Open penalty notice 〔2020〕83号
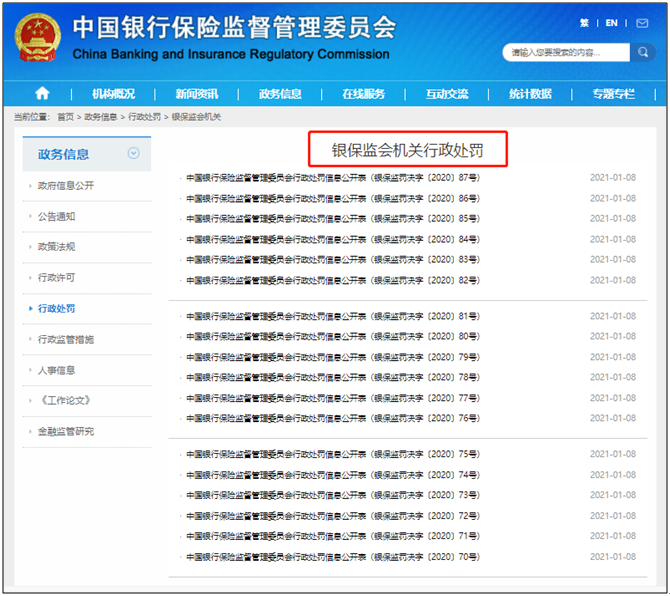The height and width of the screenshot is (596, 670). click(x=333, y=260)
